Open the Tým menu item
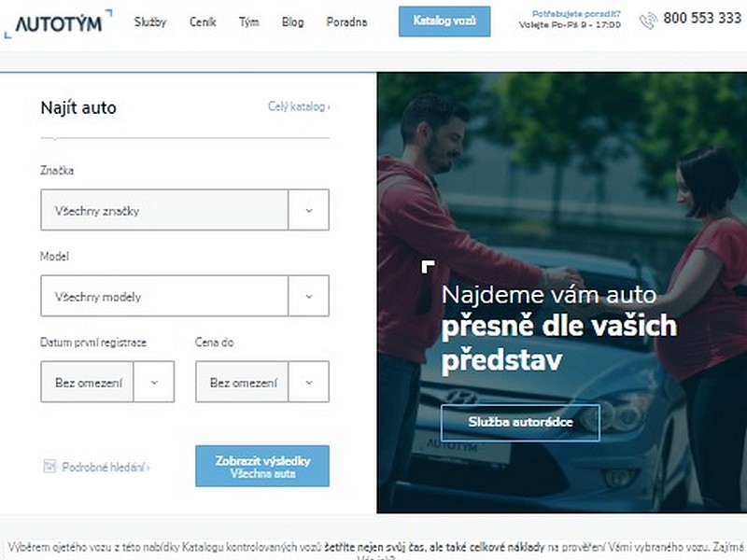 tap(248, 21)
